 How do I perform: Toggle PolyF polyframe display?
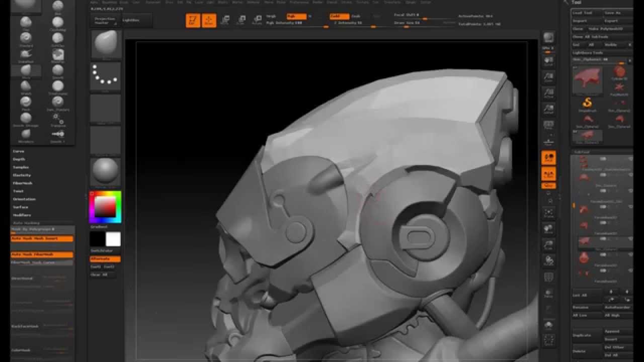(548, 277)
